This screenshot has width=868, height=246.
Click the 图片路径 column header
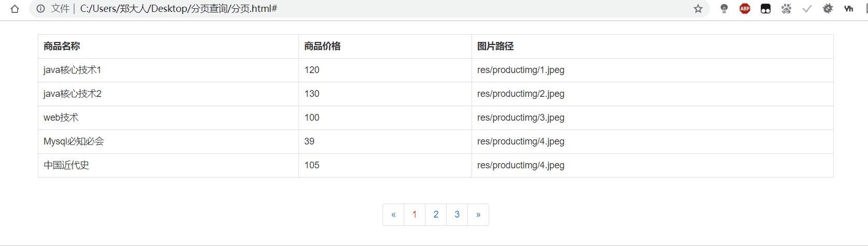point(652,46)
